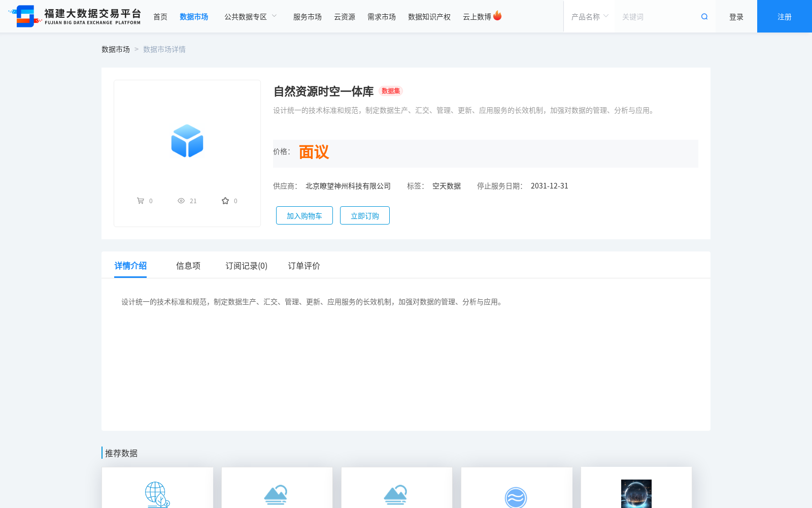Open the 服务市场 nav item
This screenshot has width=812, height=508.
pos(308,17)
